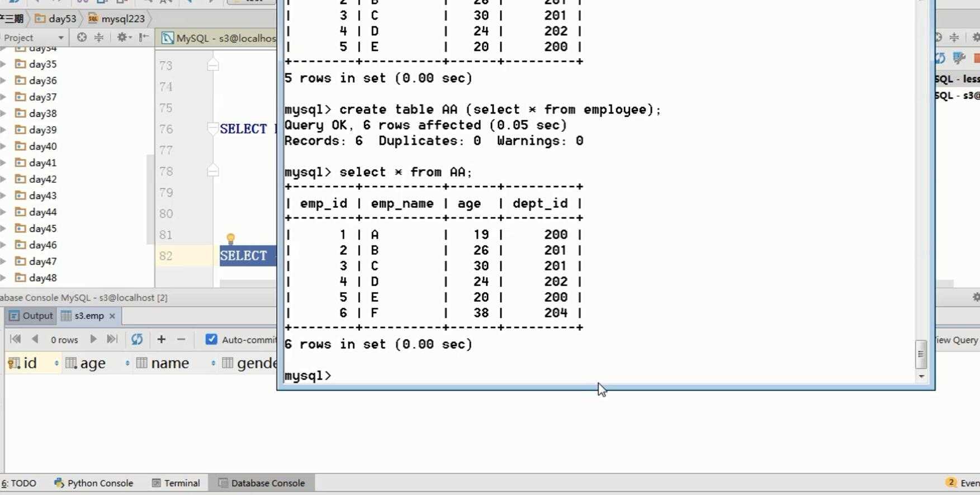Click the day53 breadcrumb
Screen dimensions: 980x495
55,18
